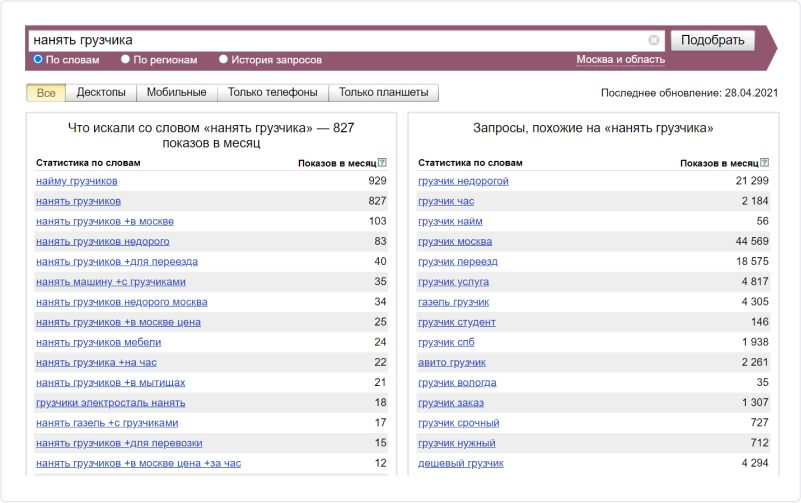Open the 'Москва и область' region selector
The height and width of the screenshot is (503, 801).
(620, 60)
